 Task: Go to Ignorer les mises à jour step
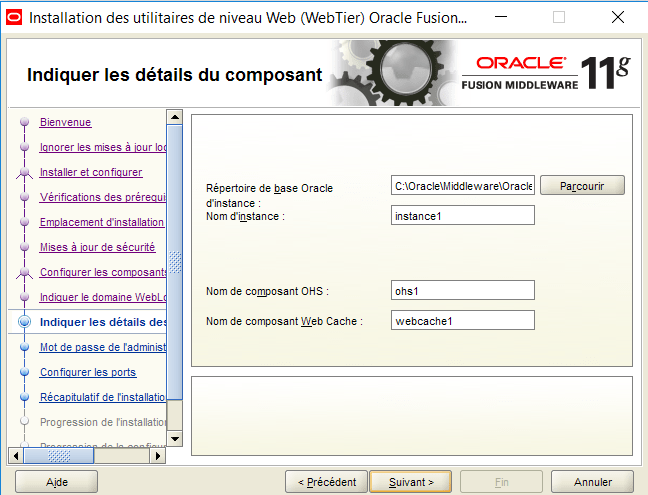pos(102,147)
